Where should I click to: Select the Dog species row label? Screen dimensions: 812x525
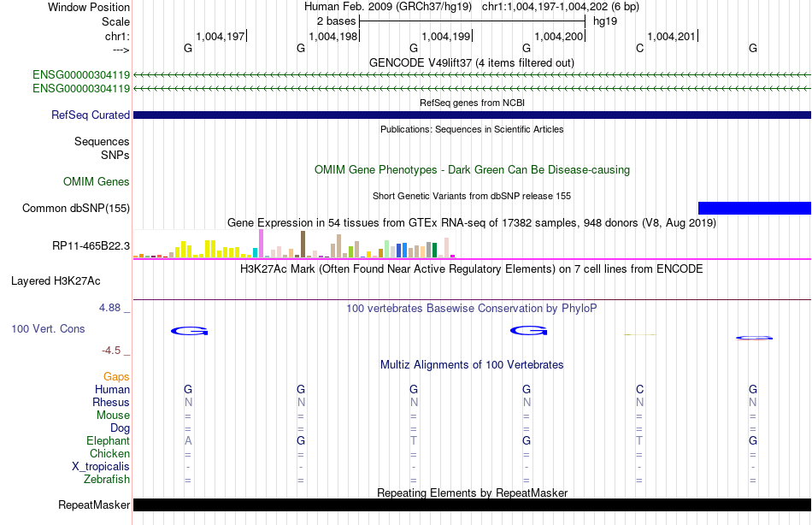121,428
